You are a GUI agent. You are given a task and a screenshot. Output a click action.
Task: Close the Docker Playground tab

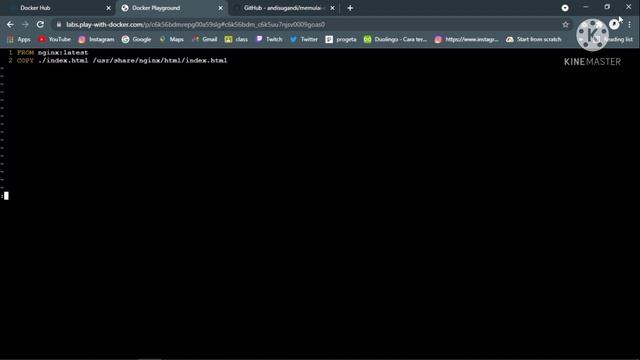click(x=220, y=8)
